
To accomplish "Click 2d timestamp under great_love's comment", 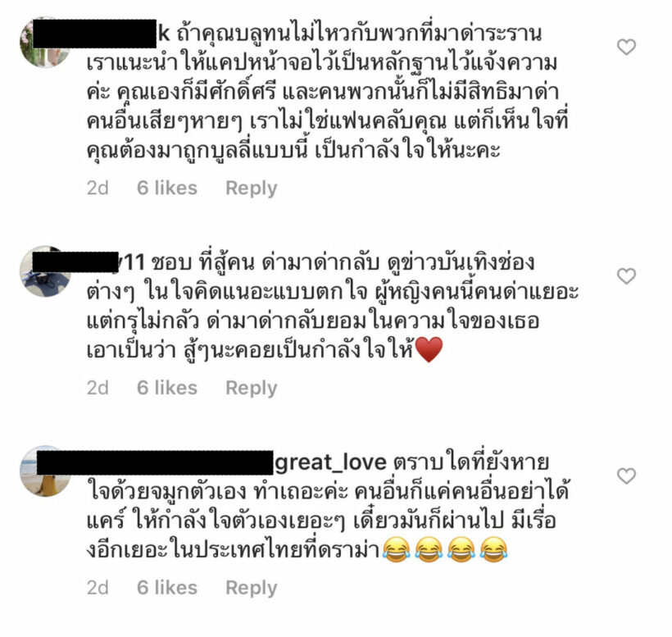I will [x=98, y=587].
